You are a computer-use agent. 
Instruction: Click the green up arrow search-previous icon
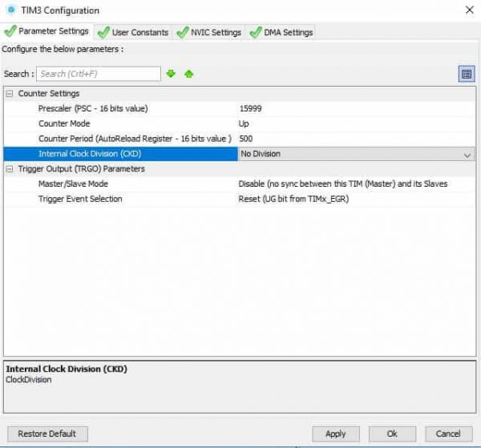[188, 74]
